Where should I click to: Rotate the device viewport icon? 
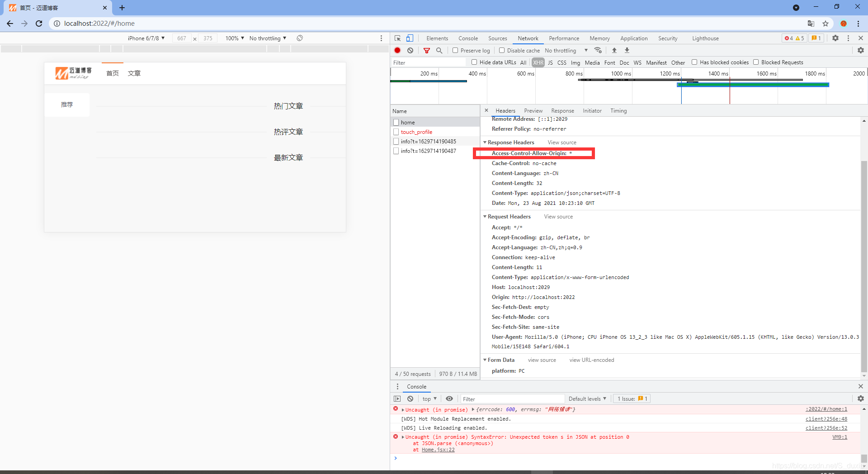tap(300, 38)
